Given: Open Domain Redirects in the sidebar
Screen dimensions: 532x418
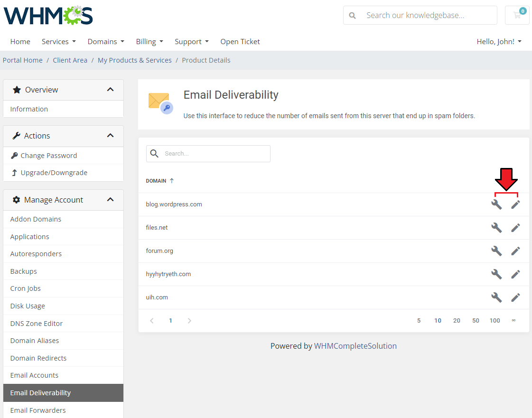Looking at the screenshot, I should 64,358.
